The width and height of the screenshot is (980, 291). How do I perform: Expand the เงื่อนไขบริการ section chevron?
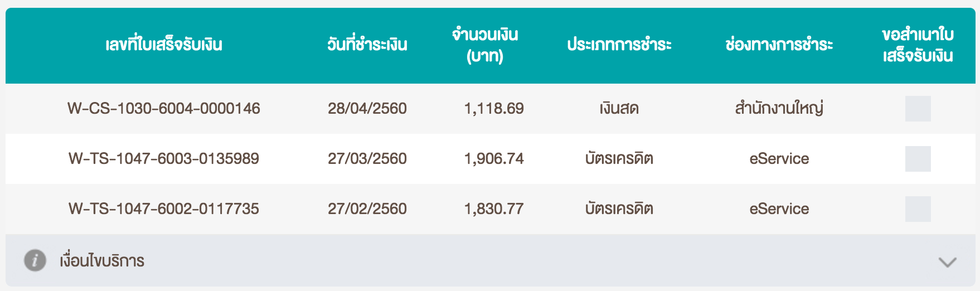click(x=947, y=261)
